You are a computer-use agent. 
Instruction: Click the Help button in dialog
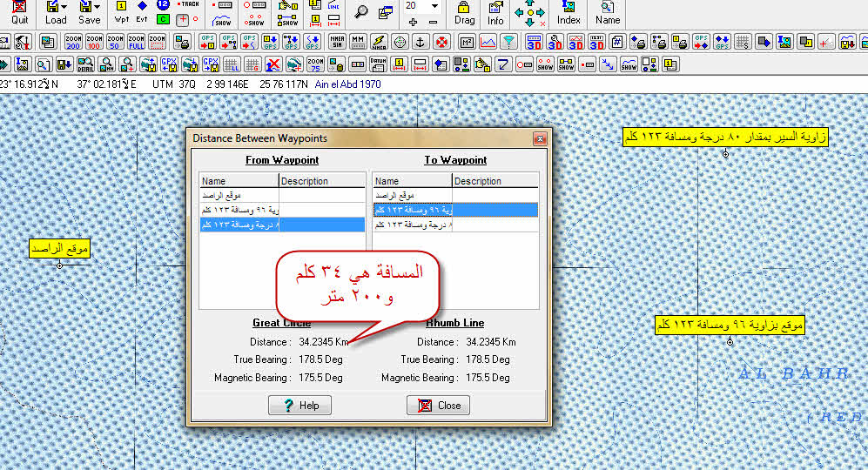[x=300, y=406]
